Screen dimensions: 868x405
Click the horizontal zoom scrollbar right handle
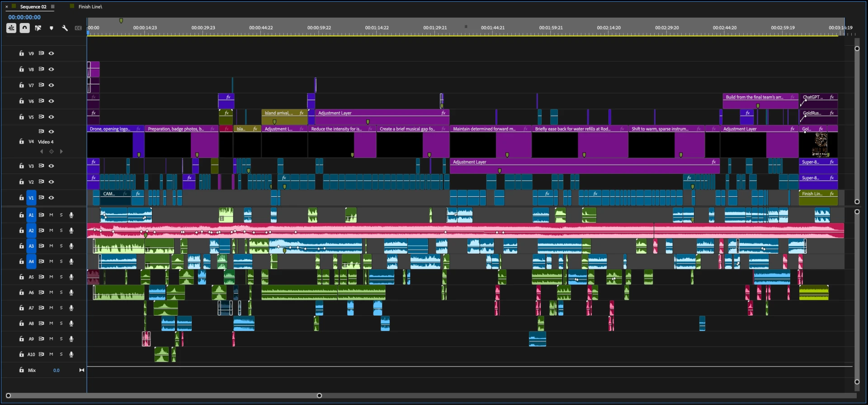pos(319,396)
